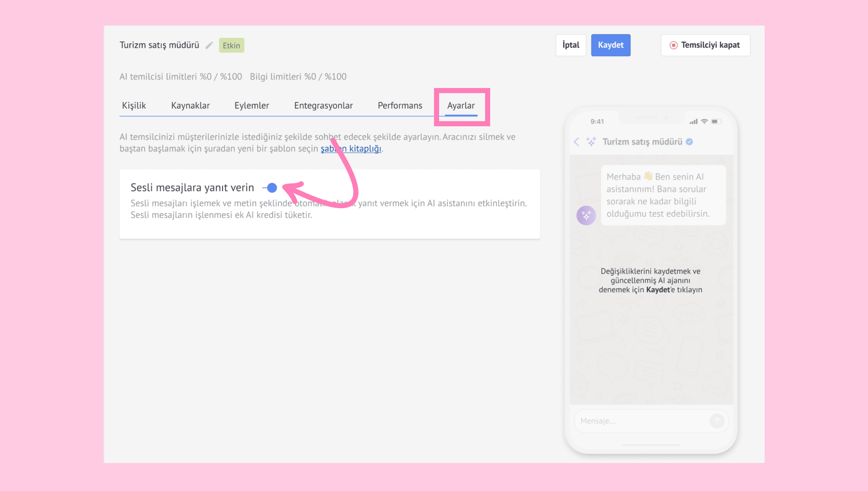This screenshot has height=491, width=868.
Task: Go to the Eylemler tab
Action: 251,106
